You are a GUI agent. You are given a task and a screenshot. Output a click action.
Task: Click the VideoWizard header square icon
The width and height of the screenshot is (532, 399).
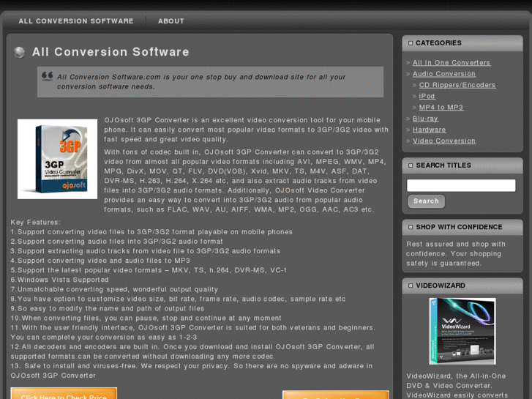411,286
